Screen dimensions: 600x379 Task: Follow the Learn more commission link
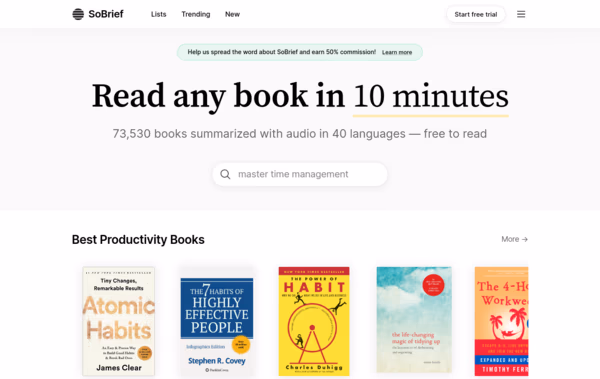[x=397, y=52]
